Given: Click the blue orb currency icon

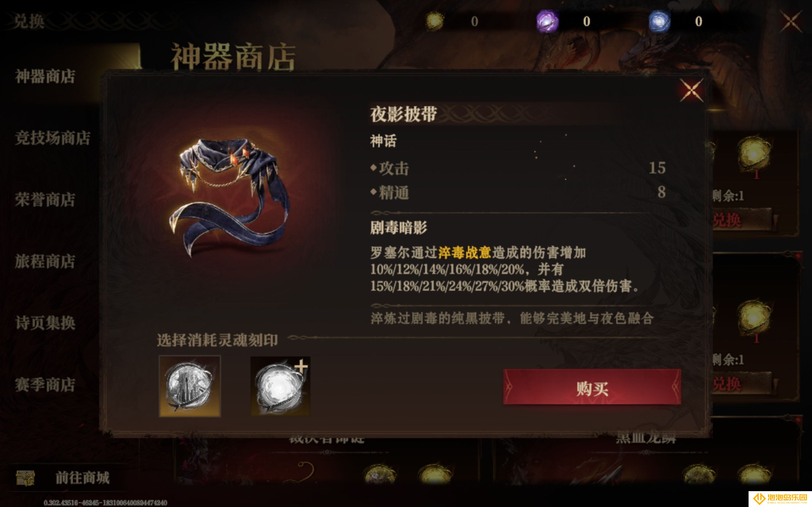Looking at the screenshot, I should pyautogui.click(x=659, y=21).
